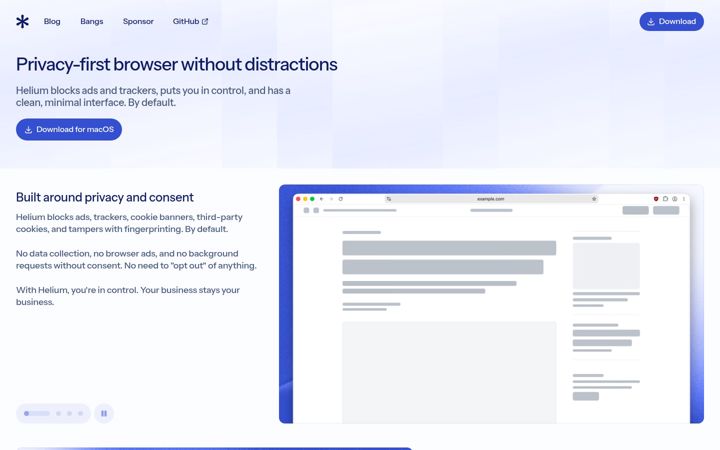Click the Helium asterisk logo
This screenshot has height=450, width=720.
(x=22, y=22)
